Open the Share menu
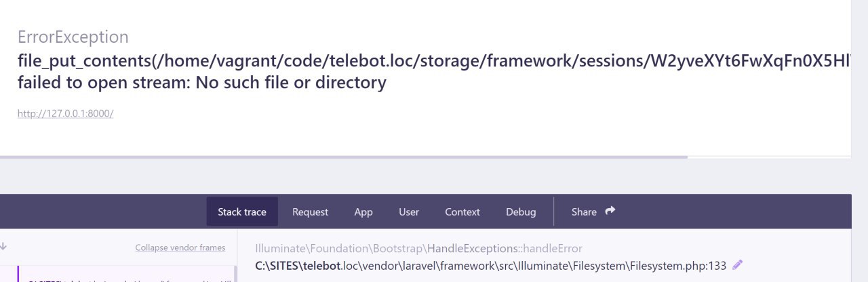The height and width of the screenshot is (282, 868). [585, 212]
